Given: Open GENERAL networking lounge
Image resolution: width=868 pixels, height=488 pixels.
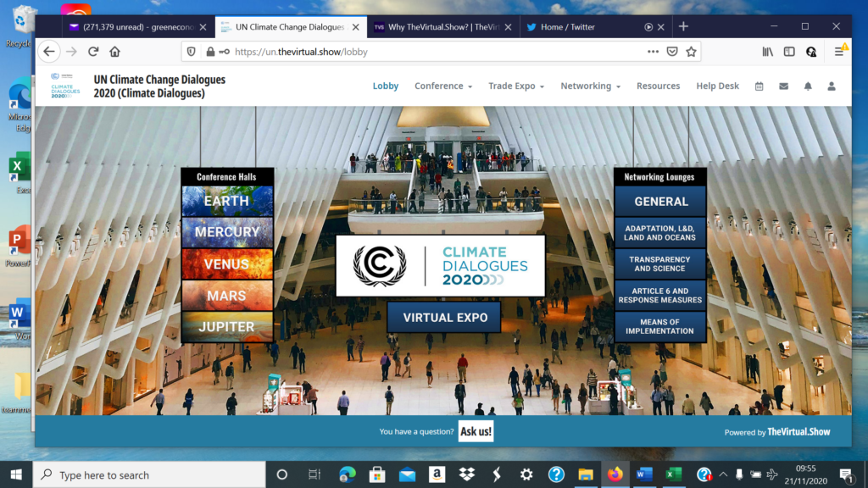Looking at the screenshot, I should pos(660,202).
